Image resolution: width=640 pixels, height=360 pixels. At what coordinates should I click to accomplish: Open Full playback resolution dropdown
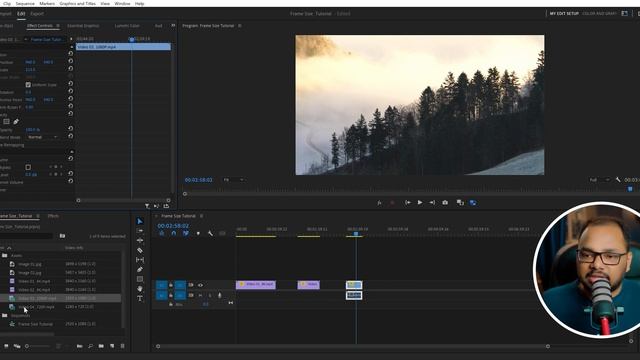pyautogui.click(x=600, y=180)
